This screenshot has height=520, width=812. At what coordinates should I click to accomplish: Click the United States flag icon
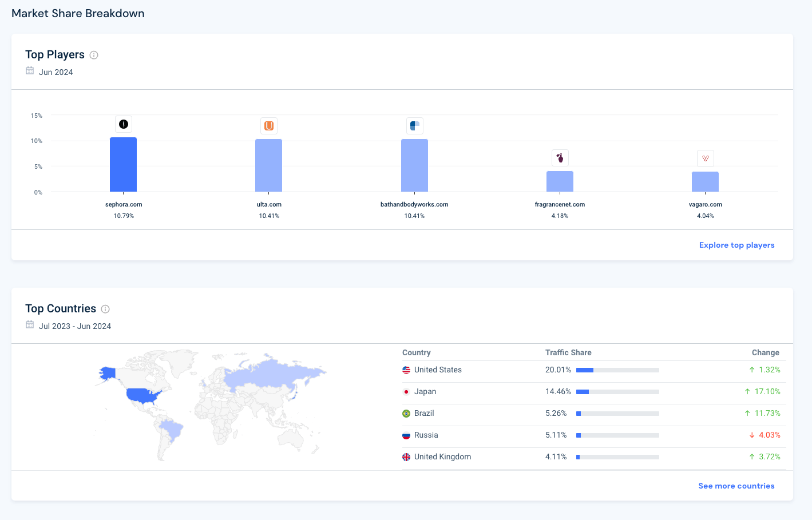pyautogui.click(x=406, y=370)
